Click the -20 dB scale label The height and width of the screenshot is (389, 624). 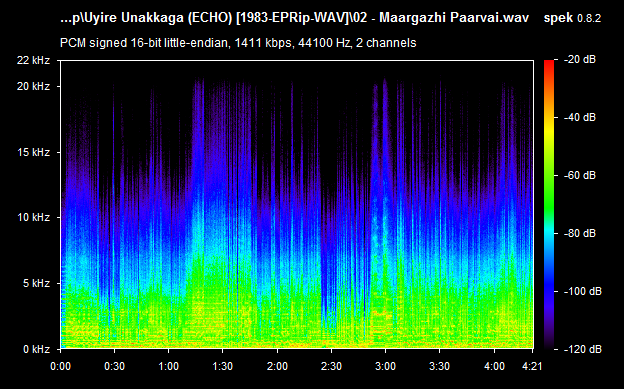[580, 60]
